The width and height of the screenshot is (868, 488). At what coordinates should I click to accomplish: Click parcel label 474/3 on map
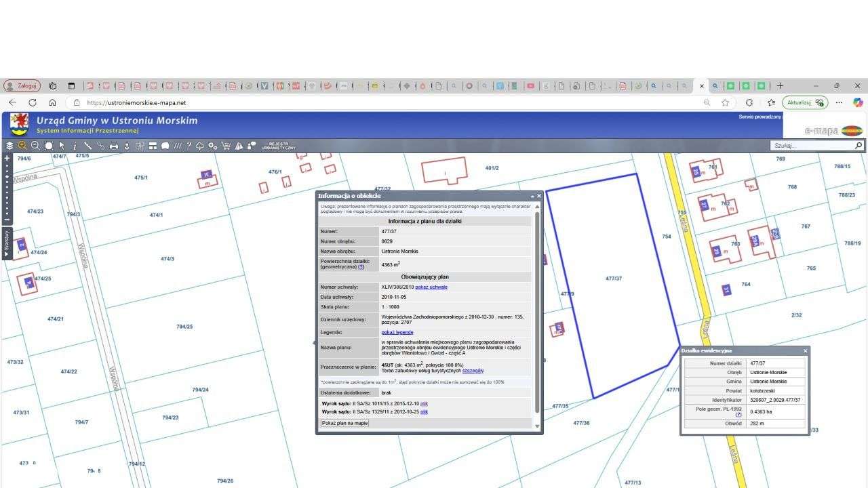pos(167,259)
